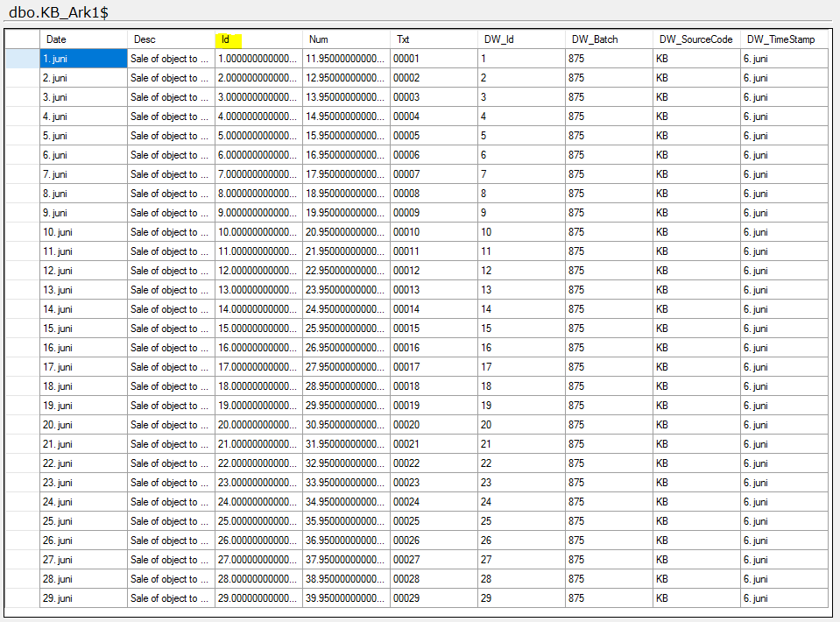Screen dimensions: 840x622
Task: Select the DW_Id cell in the '6. juni' row
Action: (522, 155)
